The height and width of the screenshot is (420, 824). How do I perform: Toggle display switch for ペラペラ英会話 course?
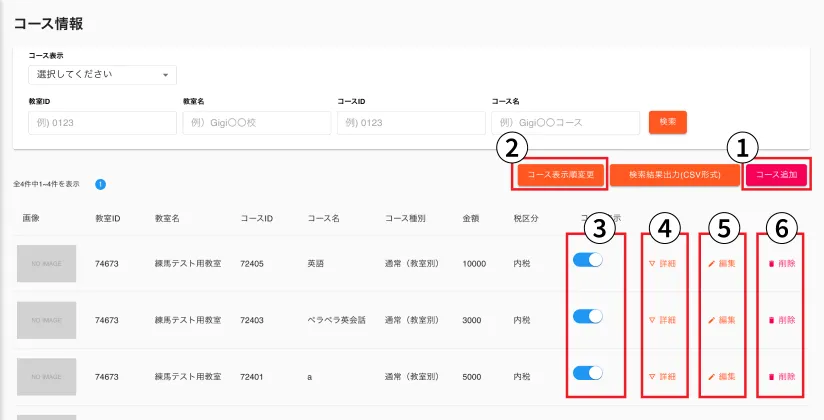588,316
